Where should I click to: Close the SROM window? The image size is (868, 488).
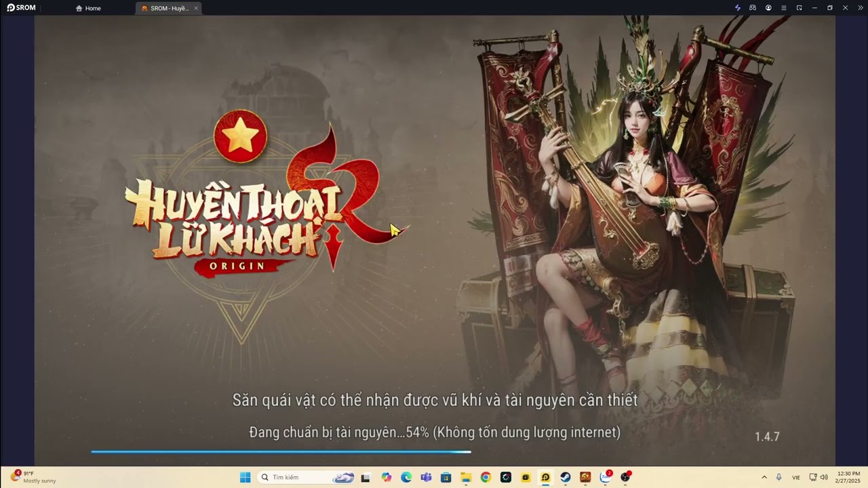tap(845, 8)
